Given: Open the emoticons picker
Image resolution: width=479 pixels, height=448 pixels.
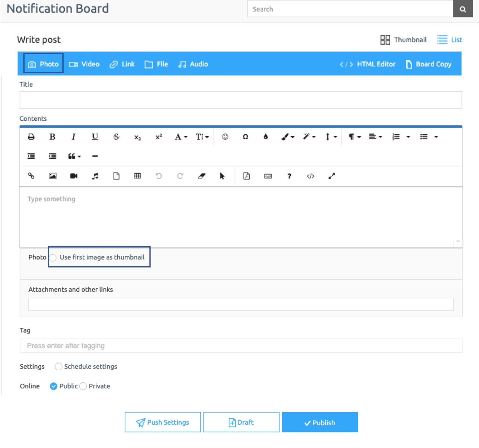Looking at the screenshot, I should point(225,137).
